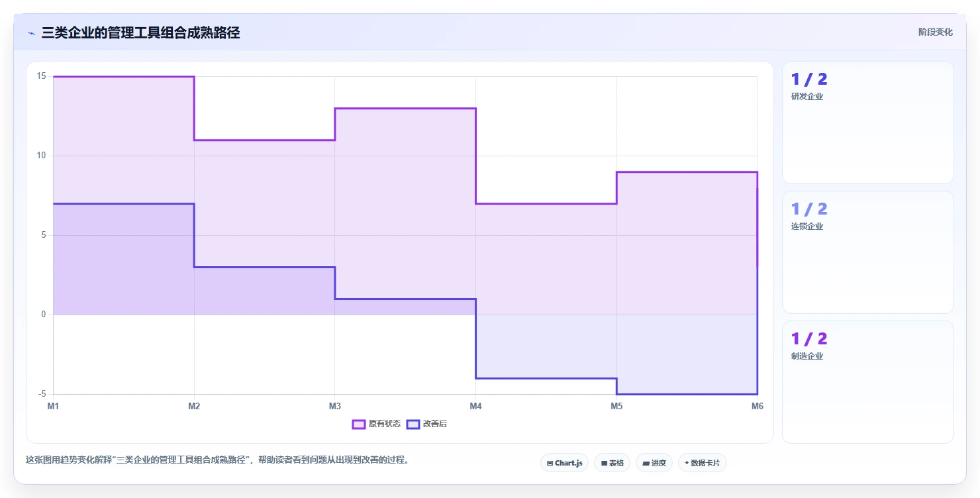Click the chart title 三类企业的管理工具组合成熟路径
980x498 pixels.
coord(140,33)
